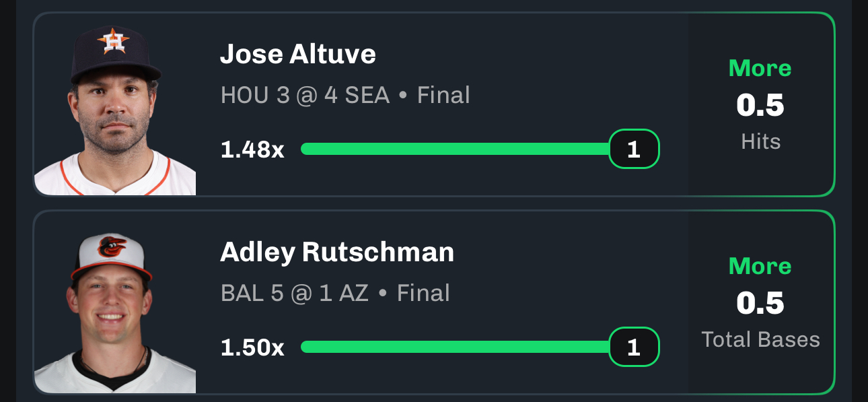Click the 0.5 line above Hits

(760, 105)
